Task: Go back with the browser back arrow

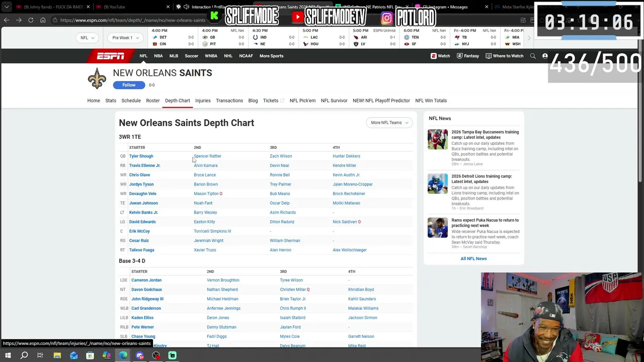Action: point(7,20)
